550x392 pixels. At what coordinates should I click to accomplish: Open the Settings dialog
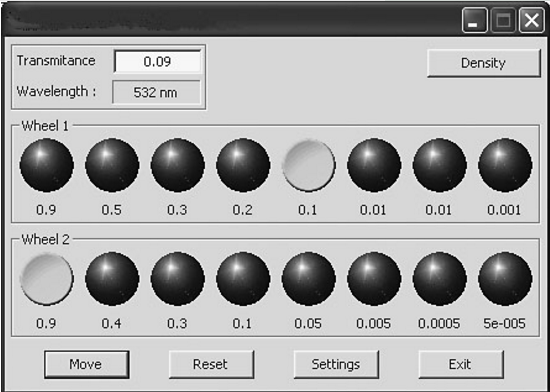[x=336, y=364]
